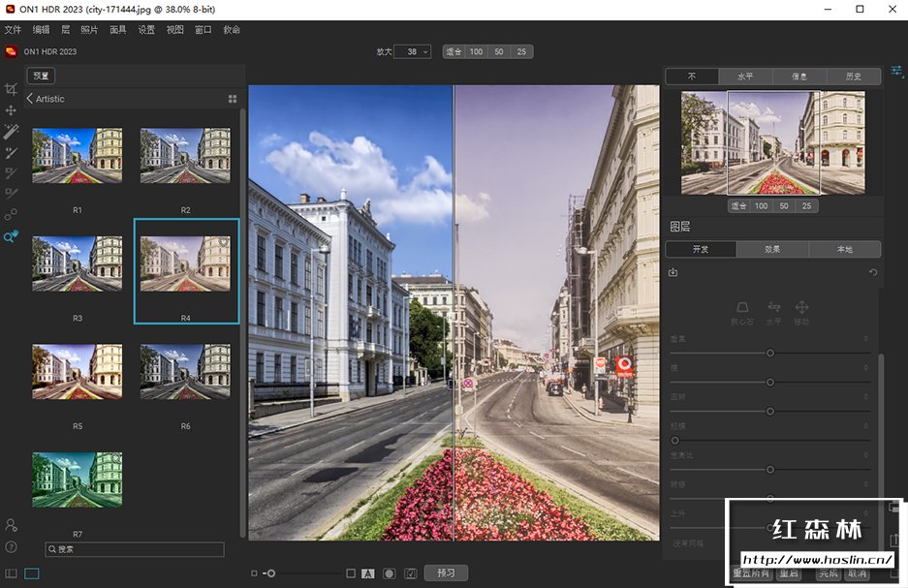Viewport: 908px width, 588px height.
Task: Toggle the A text overlay view button
Action: pos(368,573)
